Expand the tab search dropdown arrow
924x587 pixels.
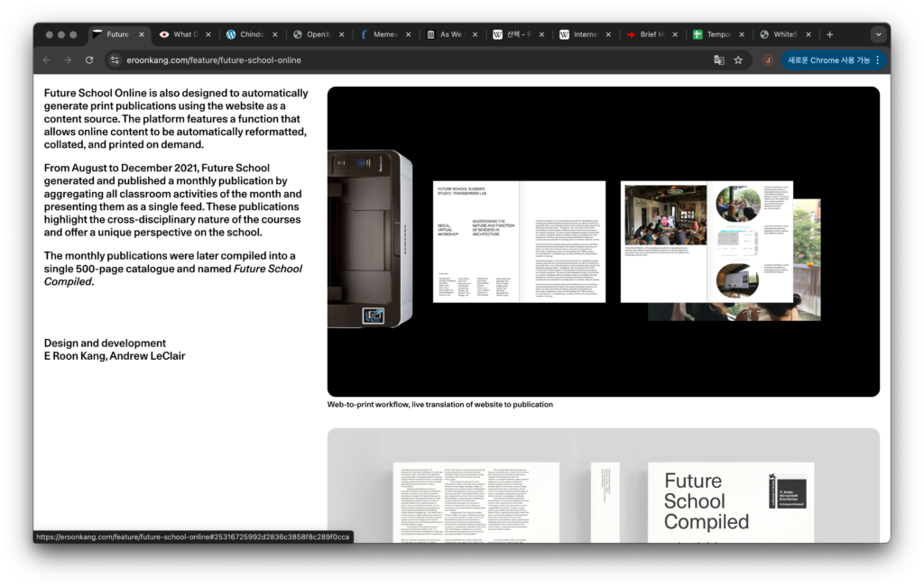click(877, 34)
